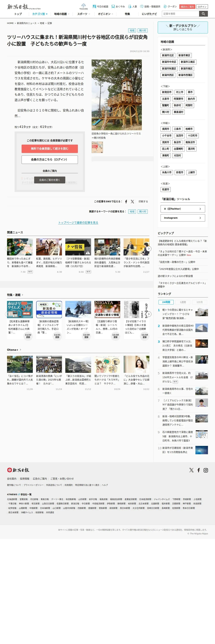This screenshot has width=215, height=644.
Task: Select 特集 navigation item
Action: [127, 14]
